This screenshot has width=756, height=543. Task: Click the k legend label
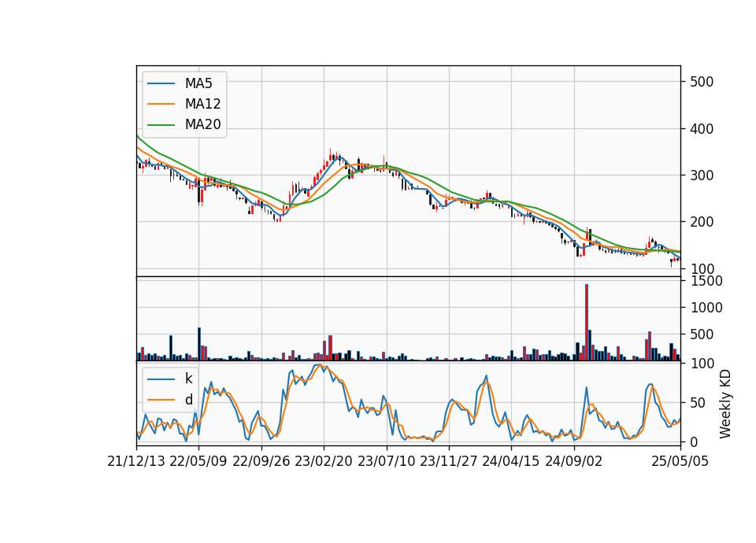[188, 379]
